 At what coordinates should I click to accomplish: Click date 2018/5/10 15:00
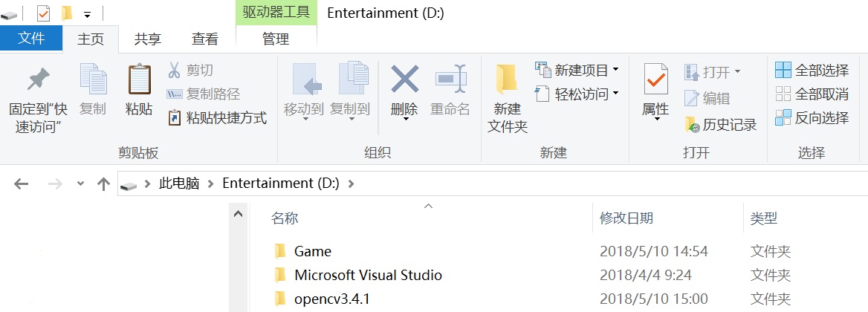654,300
